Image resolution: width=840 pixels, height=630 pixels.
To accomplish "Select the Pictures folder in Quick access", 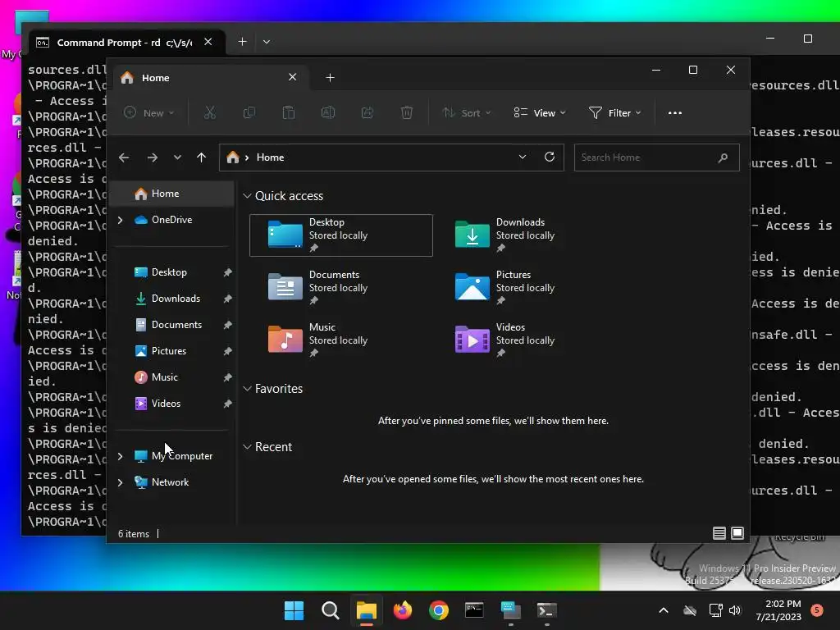I will tap(527, 288).
